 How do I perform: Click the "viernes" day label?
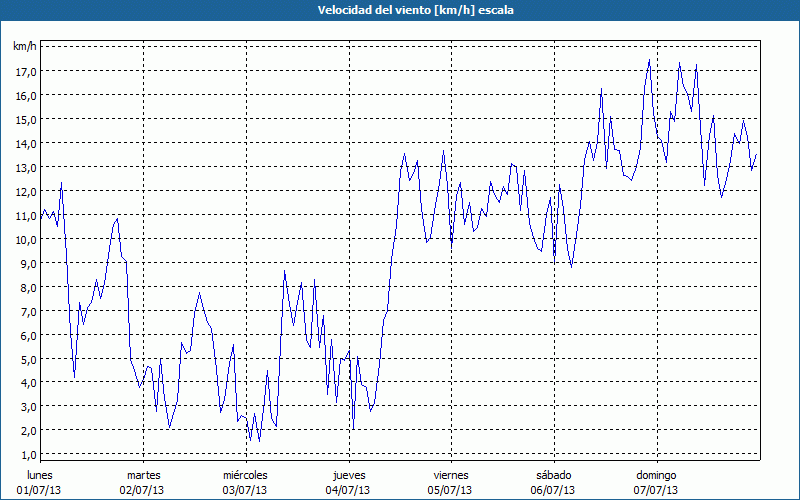[x=451, y=475]
